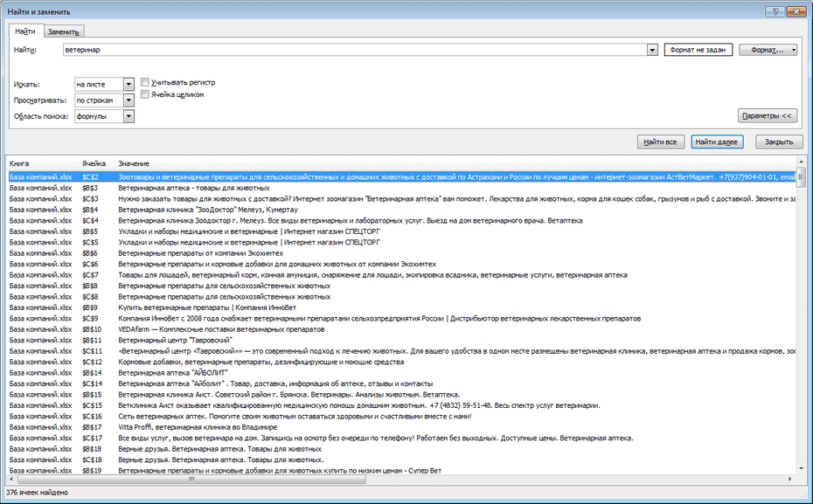The width and height of the screenshot is (813, 504).
Task: Select the result 'Сеть ветеринарных аптек' in $C$16
Action: click(401, 417)
